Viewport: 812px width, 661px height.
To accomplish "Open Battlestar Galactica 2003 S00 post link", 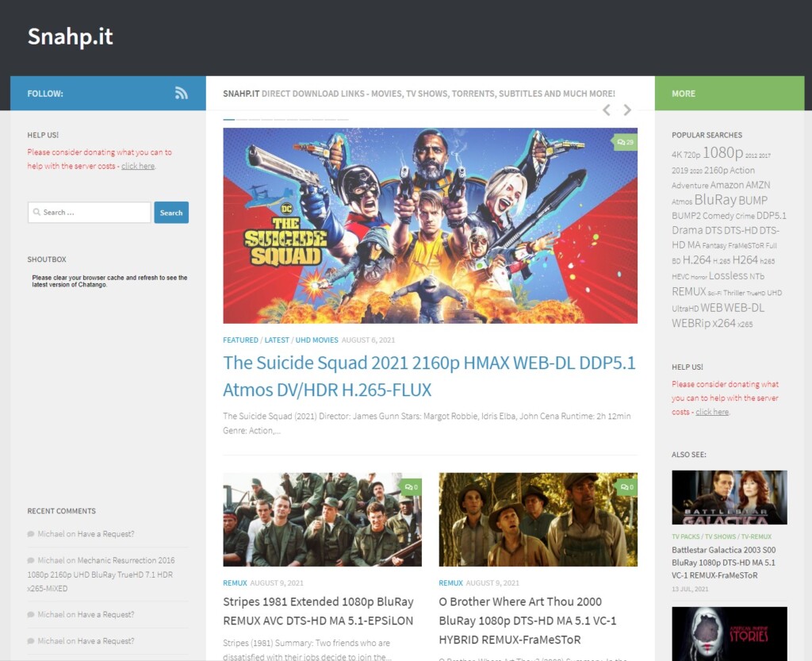I will [723, 563].
